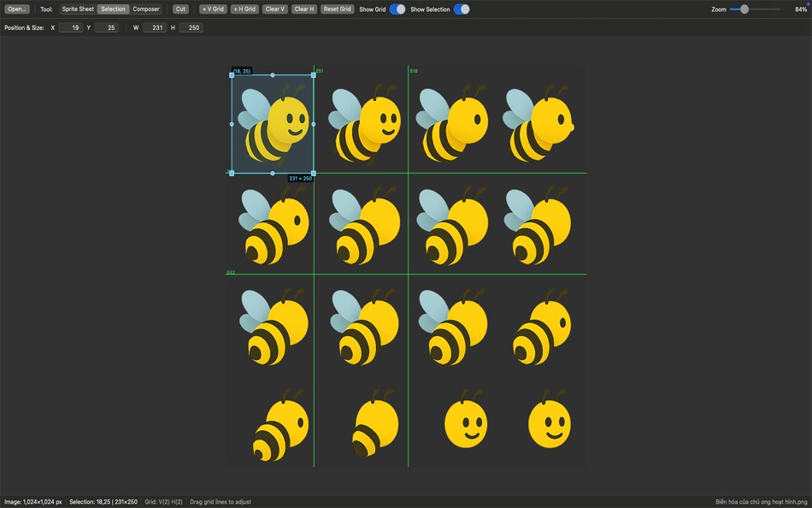Clear horizontal grid lines with Clear H
The image size is (812, 508).
304,9
